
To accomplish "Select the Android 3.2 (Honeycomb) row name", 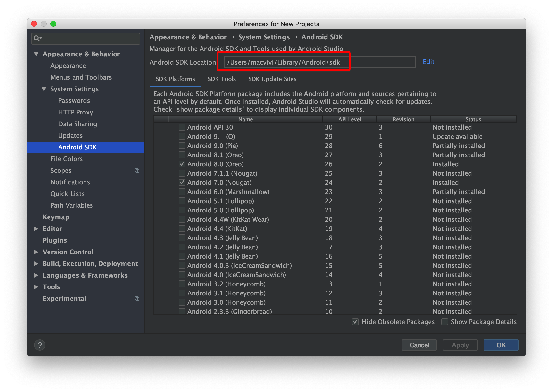I will tap(226, 284).
